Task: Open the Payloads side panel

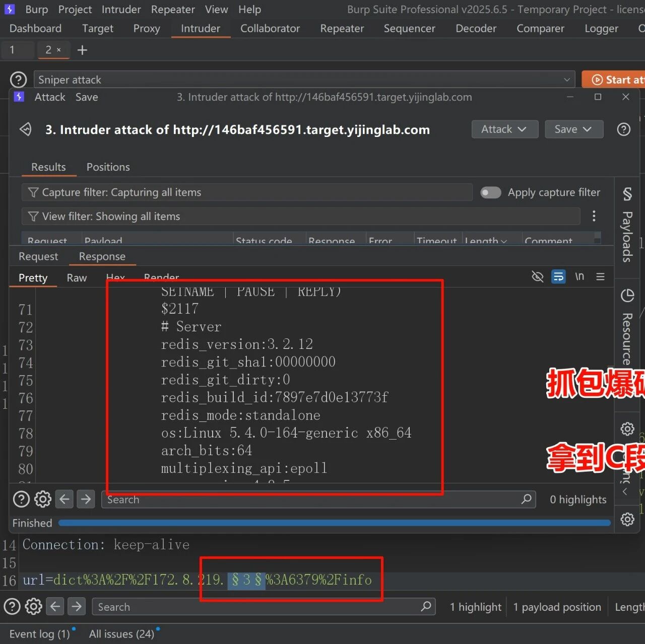Action: click(x=627, y=226)
